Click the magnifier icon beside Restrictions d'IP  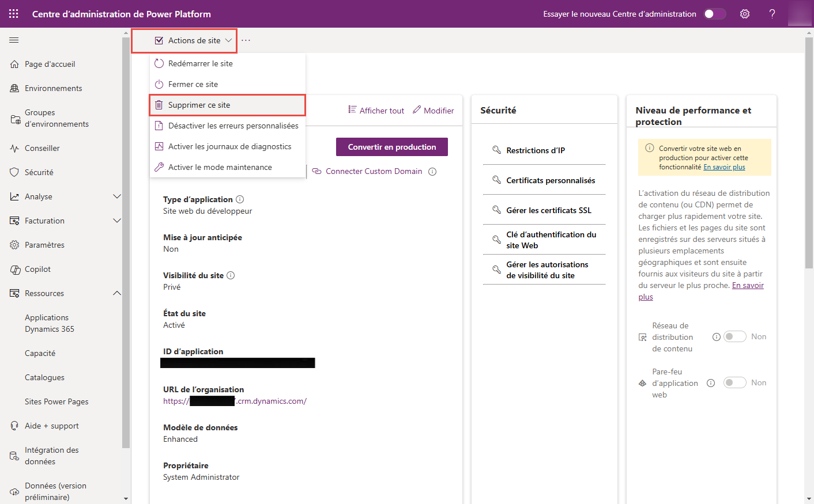[x=496, y=150]
